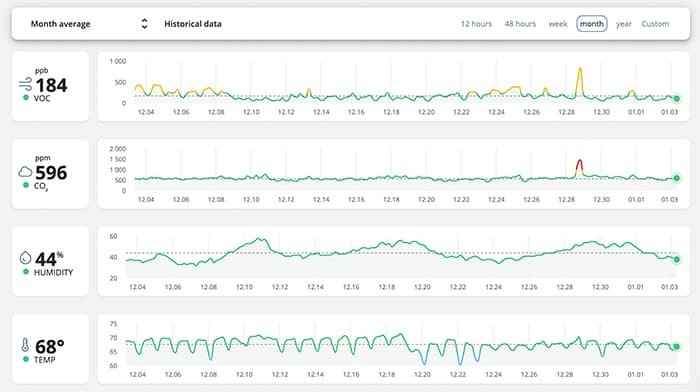Click the blue temperature dip near 12.20
Image resolution: width=700 pixels, height=392 pixels.
point(424,362)
